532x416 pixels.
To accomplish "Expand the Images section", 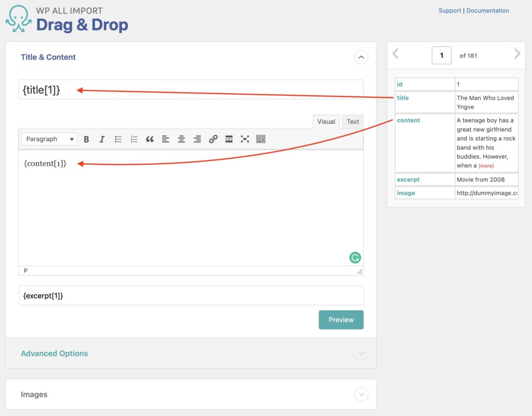I will coord(361,394).
